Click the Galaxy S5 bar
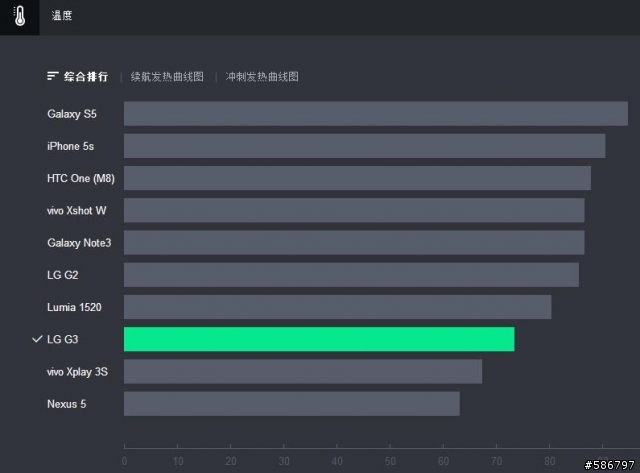This screenshot has height=473, width=640. tap(376, 113)
